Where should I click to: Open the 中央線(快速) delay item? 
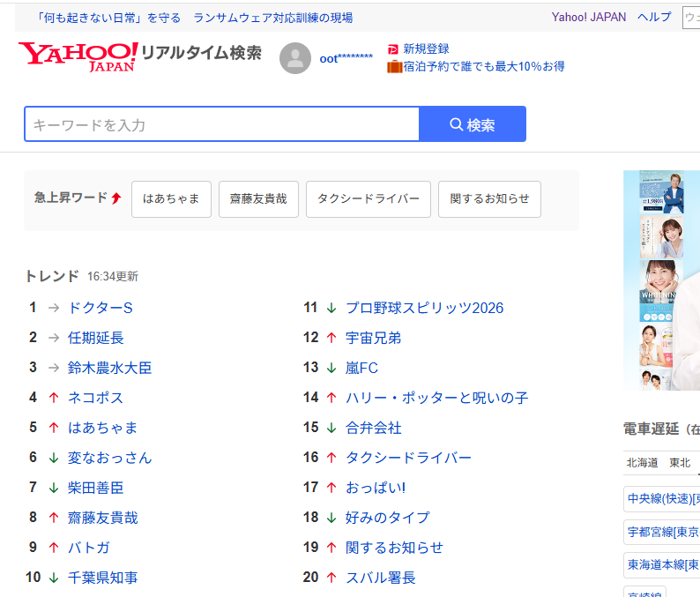(663, 499)
